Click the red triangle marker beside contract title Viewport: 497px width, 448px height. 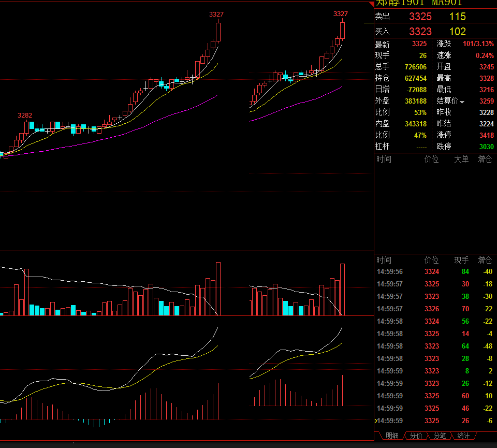(x=371, y=3)
